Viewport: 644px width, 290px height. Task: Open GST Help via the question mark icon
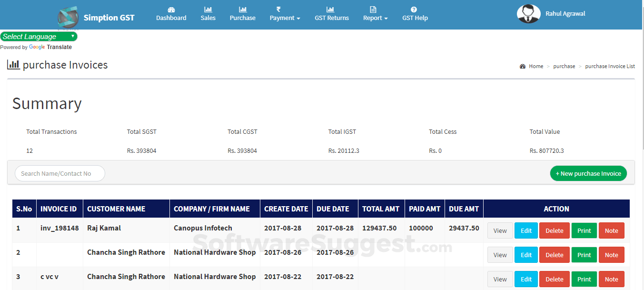[x=415, y=9]
